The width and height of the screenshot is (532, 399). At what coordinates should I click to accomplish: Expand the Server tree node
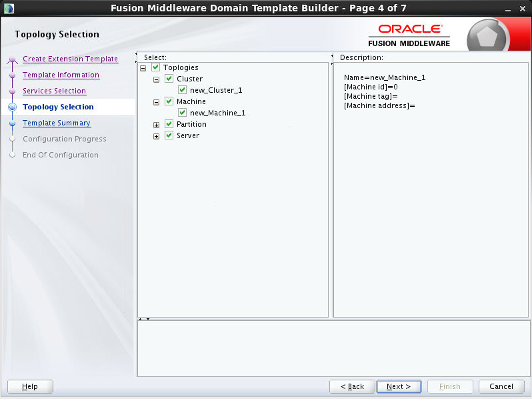pos(156,137)
